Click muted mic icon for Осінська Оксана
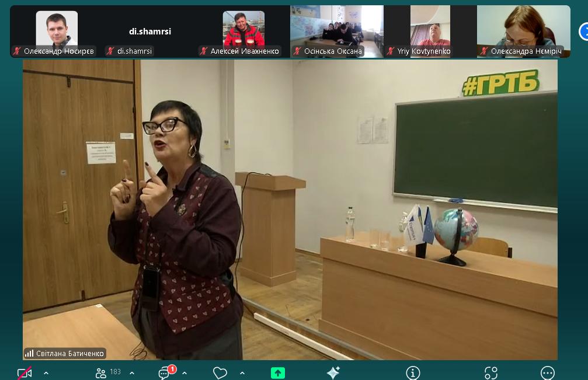This screenshot has height=380, width=588. pyautogui.click(x=297, y=51)
